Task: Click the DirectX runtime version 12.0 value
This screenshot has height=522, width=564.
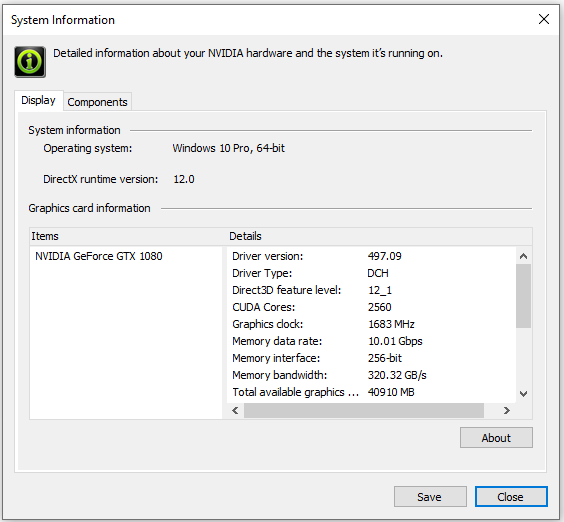Action: tap(184, 179)
